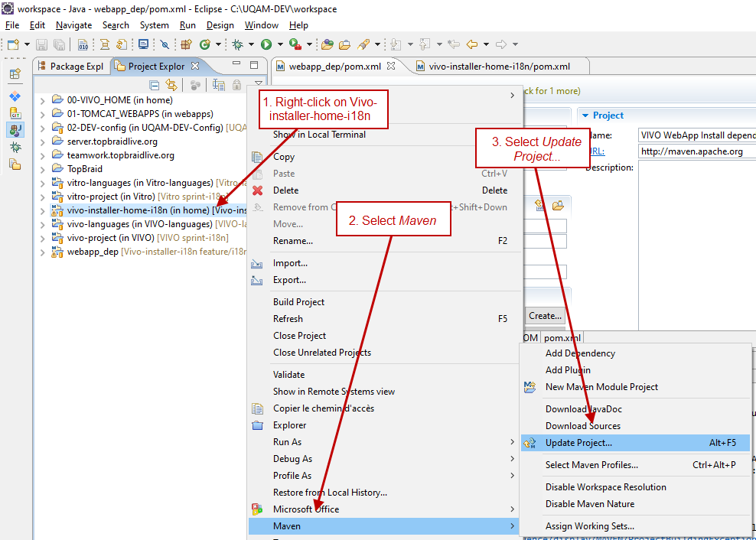The image size is (756, 540).
Task: Click the New Java Package icon
Action: tap(187, 44)
